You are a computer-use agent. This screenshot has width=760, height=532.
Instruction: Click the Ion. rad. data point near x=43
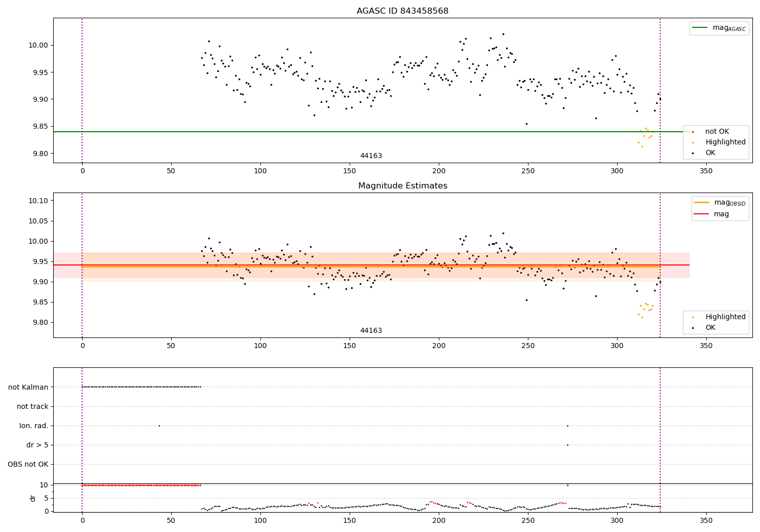pos(159,426)
